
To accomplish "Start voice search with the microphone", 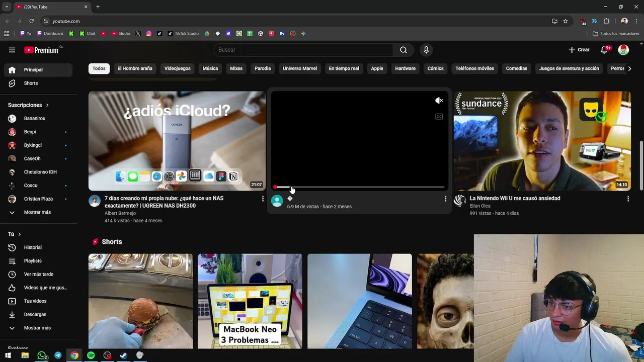I will click(x=426, y=50).
